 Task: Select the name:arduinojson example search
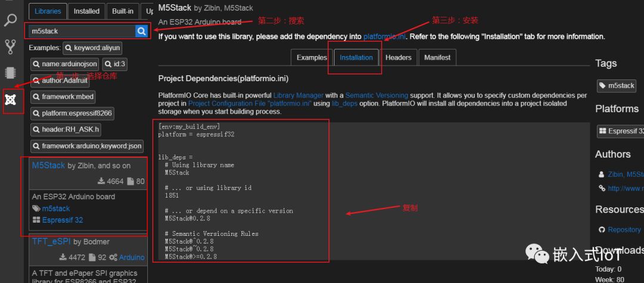65,64
